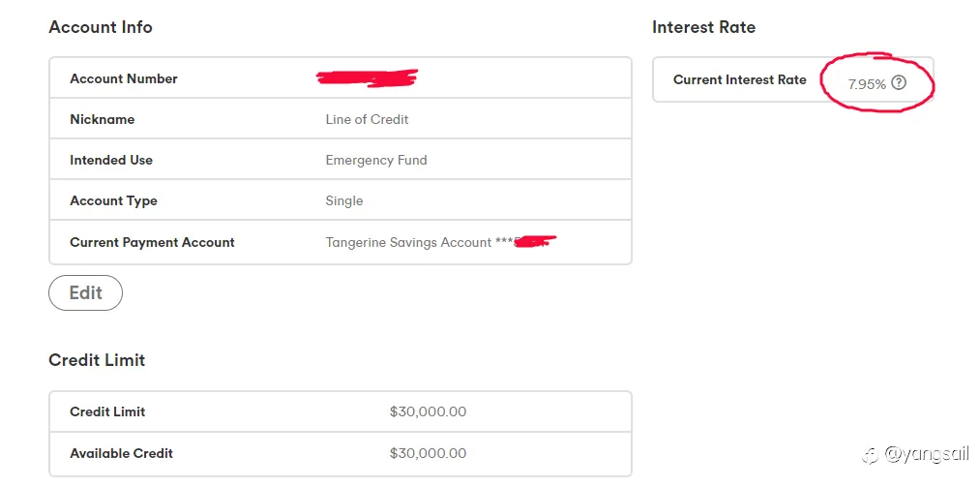The height and width of the screenshot is (487, 980).
Task: Click the Current Payment Account label
Action: (153, 243)
